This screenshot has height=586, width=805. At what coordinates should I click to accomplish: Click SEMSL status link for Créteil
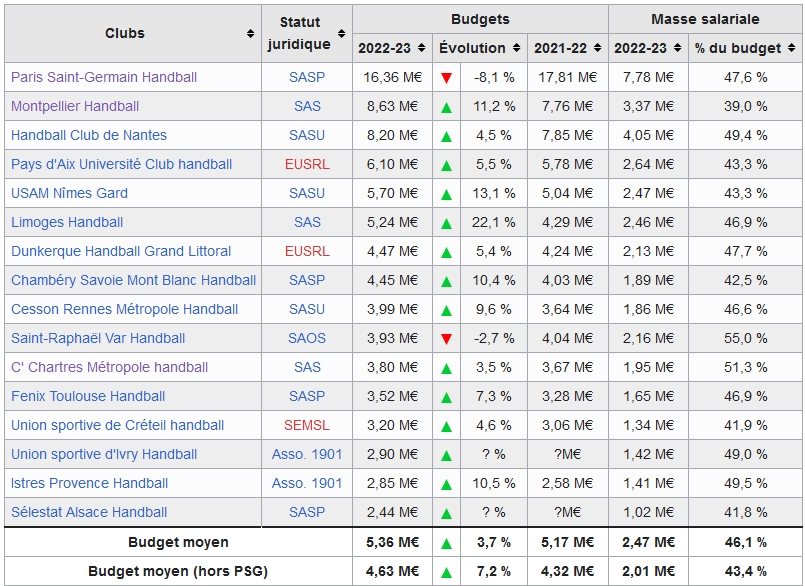click(x=307, y=425)
